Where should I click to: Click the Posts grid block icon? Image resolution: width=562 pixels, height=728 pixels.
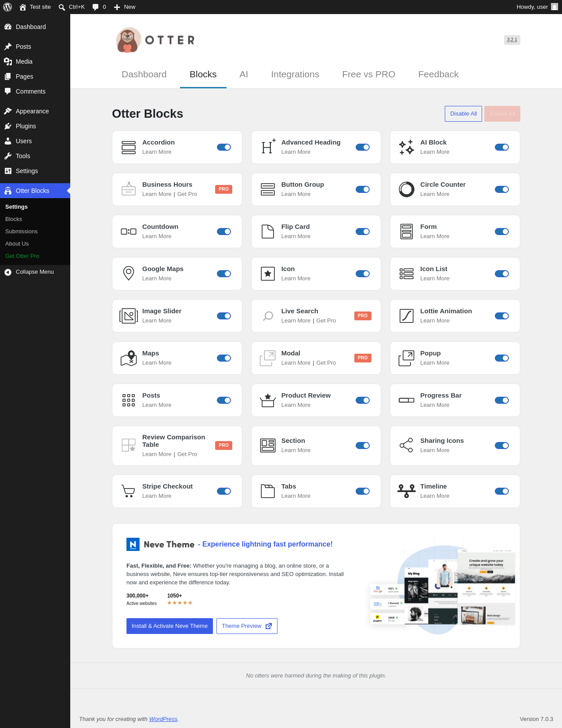(x=129, y=400)
